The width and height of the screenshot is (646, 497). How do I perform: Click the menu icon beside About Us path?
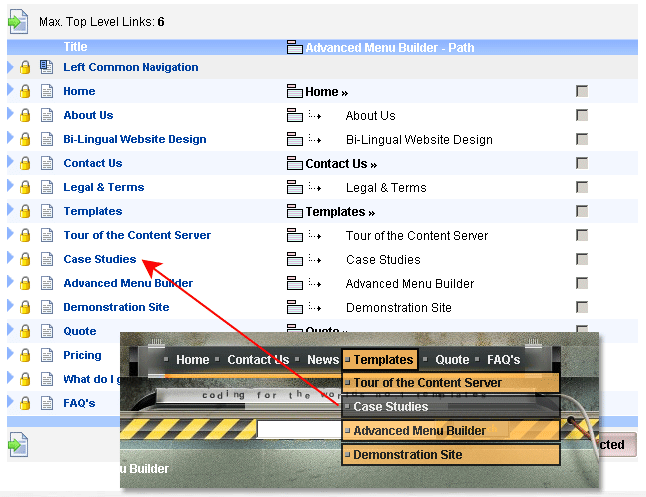[x=295, y=115]
